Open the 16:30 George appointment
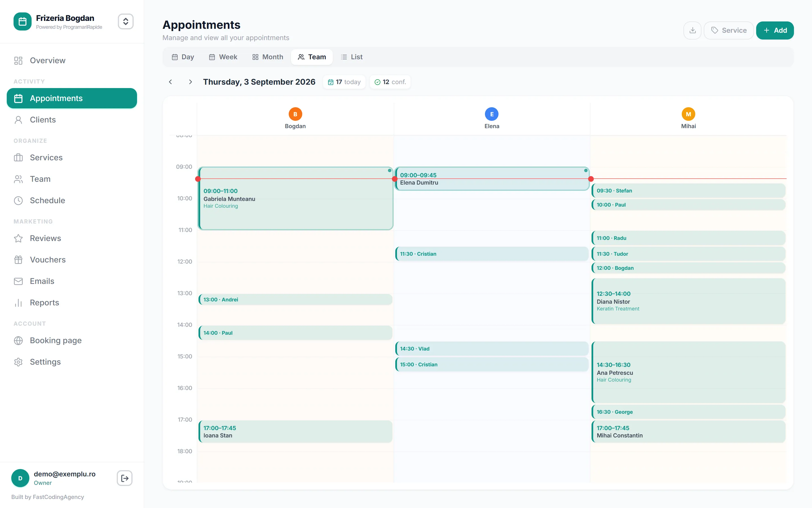812x508 pixels. coord(688,412)
